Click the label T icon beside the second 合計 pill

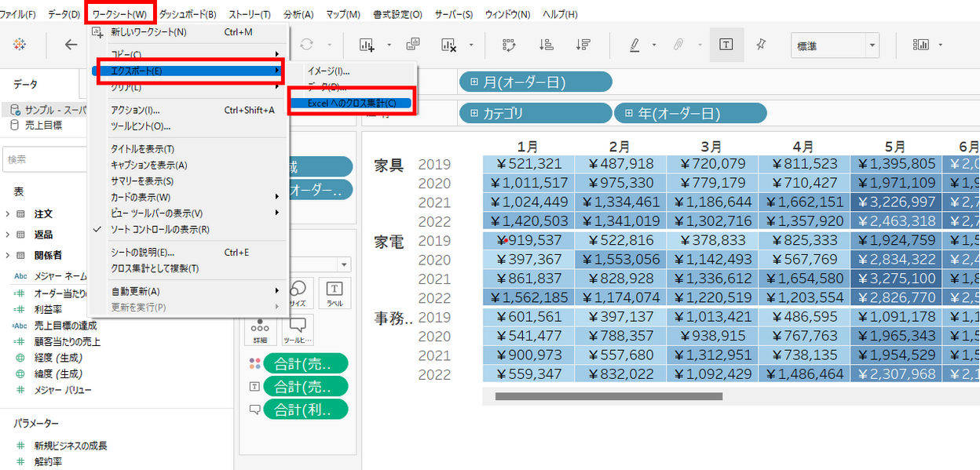[x=254, y=386]
